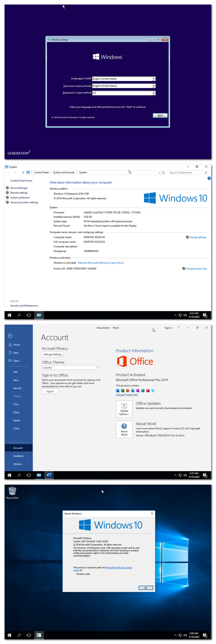Expand the address bar history dropdown in System window
216x644 pixels.
click(x=159, y=173)
